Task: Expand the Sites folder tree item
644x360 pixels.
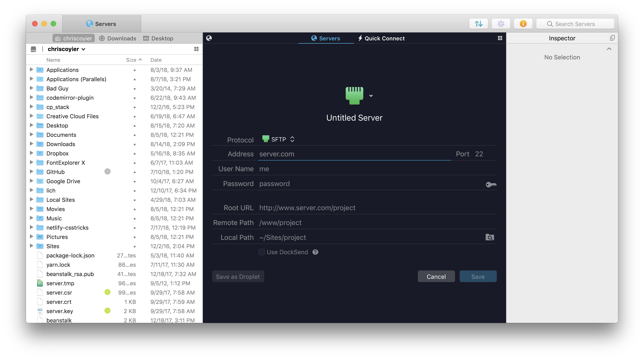Action: 31,246
